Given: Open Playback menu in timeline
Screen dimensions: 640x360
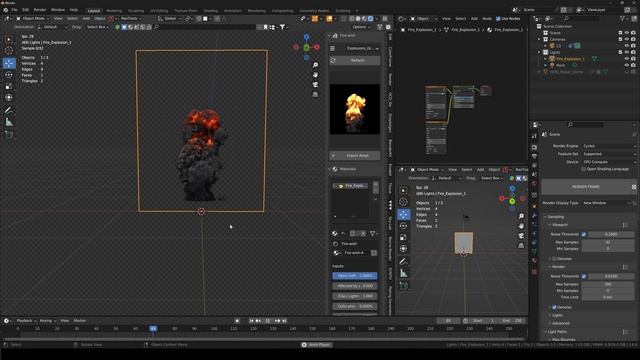Looking at the screenshot, I should pyautogui.click(x=26, y=321).
